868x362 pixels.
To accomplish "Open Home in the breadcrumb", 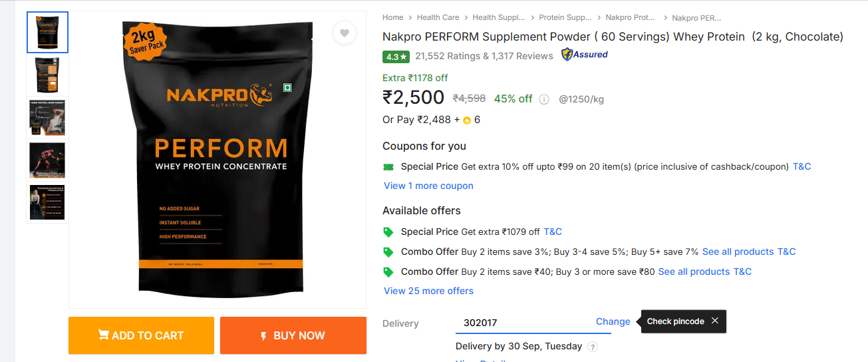I will tap(392, 17).
